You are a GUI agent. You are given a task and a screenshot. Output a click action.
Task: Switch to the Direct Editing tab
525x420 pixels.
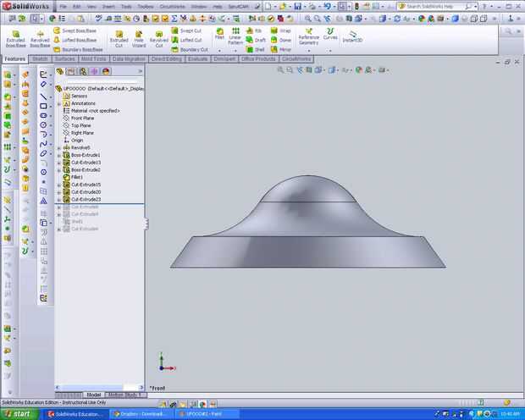pyautogui.click(x=167, y=59)
